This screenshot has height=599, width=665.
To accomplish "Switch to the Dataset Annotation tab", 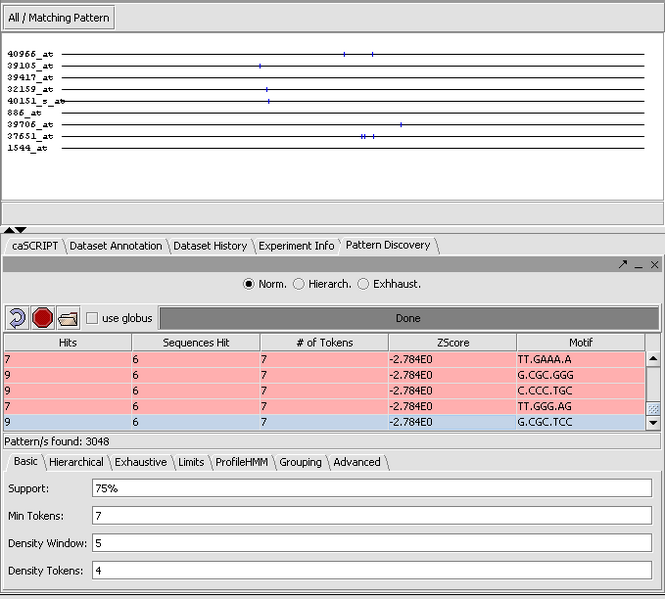I will (x=116, y=246).
